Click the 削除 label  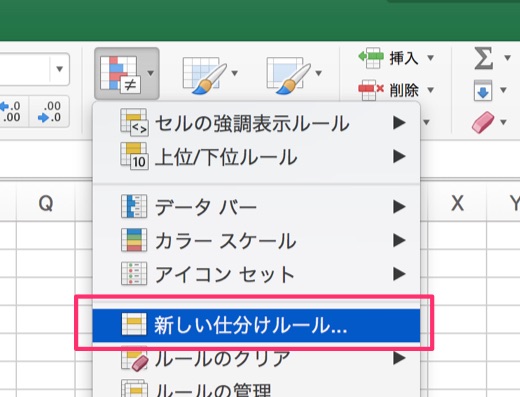click(x=404, y=90)
